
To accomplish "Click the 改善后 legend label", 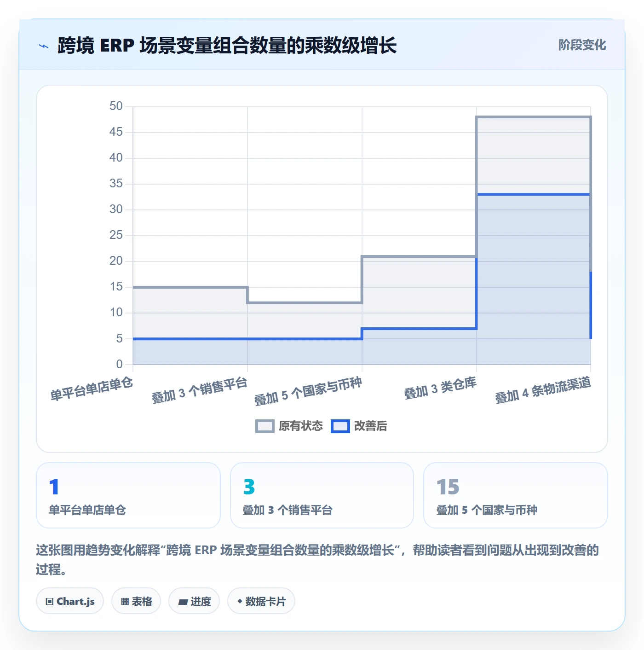I will [371, 426].
